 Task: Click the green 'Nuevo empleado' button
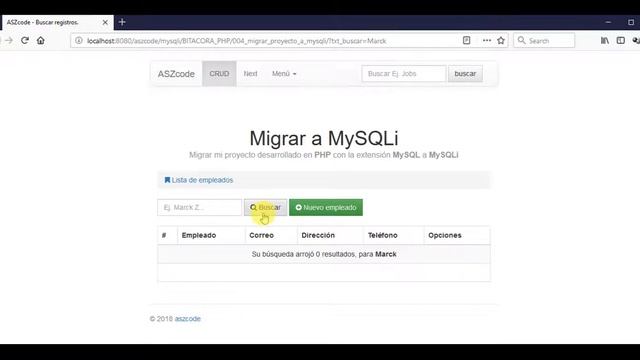coord(326,207)
